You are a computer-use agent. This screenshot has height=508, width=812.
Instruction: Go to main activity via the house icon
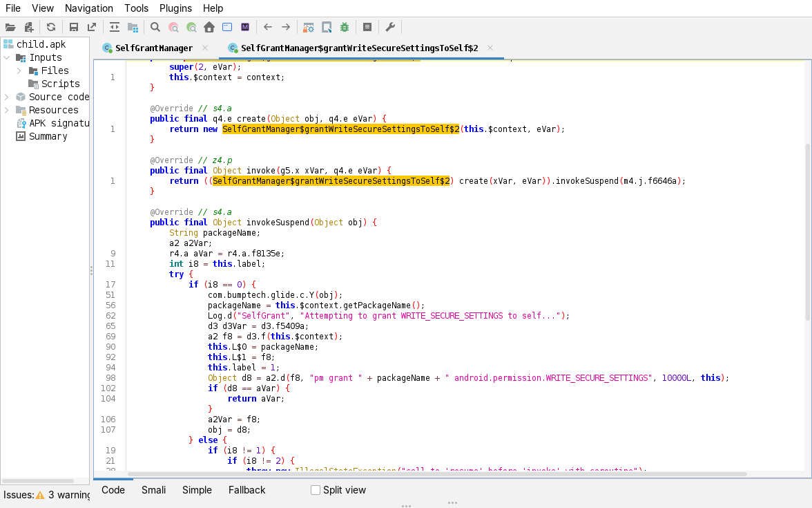209,28
